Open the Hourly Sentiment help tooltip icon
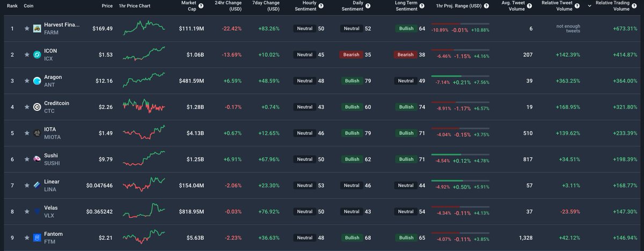This screenshot has height=251, width=644. 321,6
